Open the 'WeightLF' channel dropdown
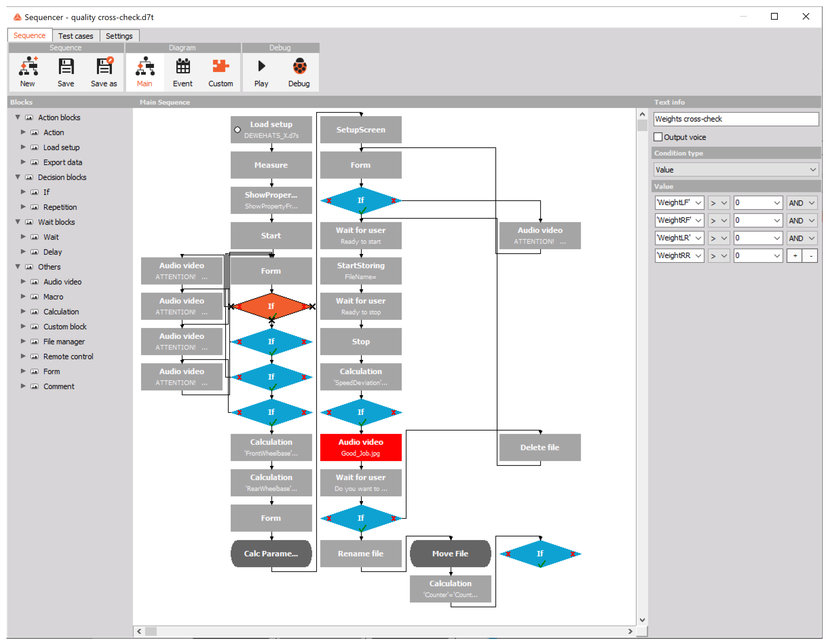This screenshot has height=644, width=827. (x=698, y=203)
